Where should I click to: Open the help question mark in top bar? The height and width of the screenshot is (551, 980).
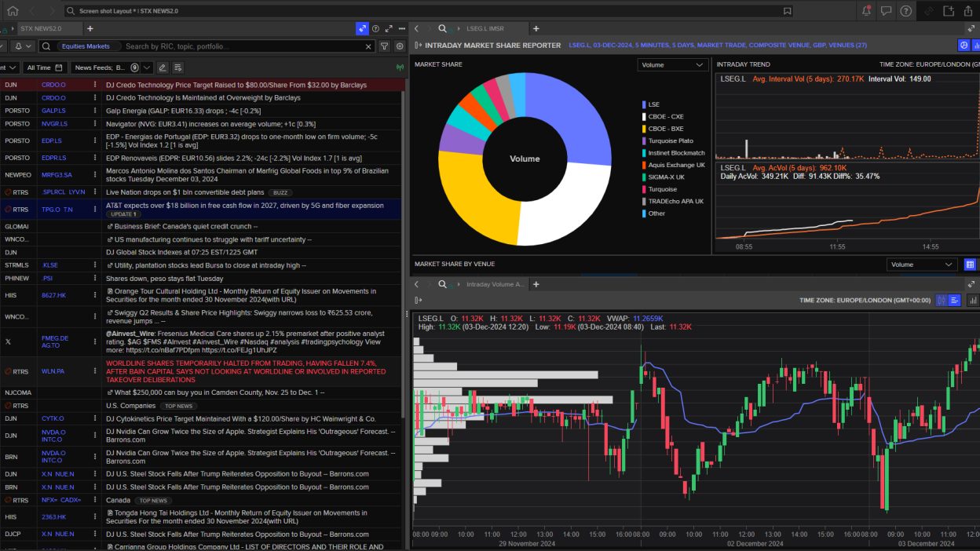click(906, 11)
